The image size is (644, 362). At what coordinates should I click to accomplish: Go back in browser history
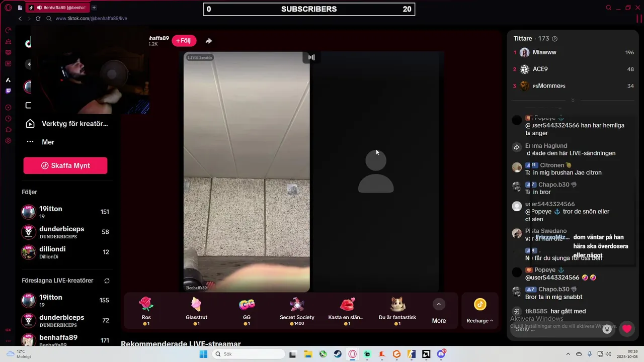tap(20, 18)
